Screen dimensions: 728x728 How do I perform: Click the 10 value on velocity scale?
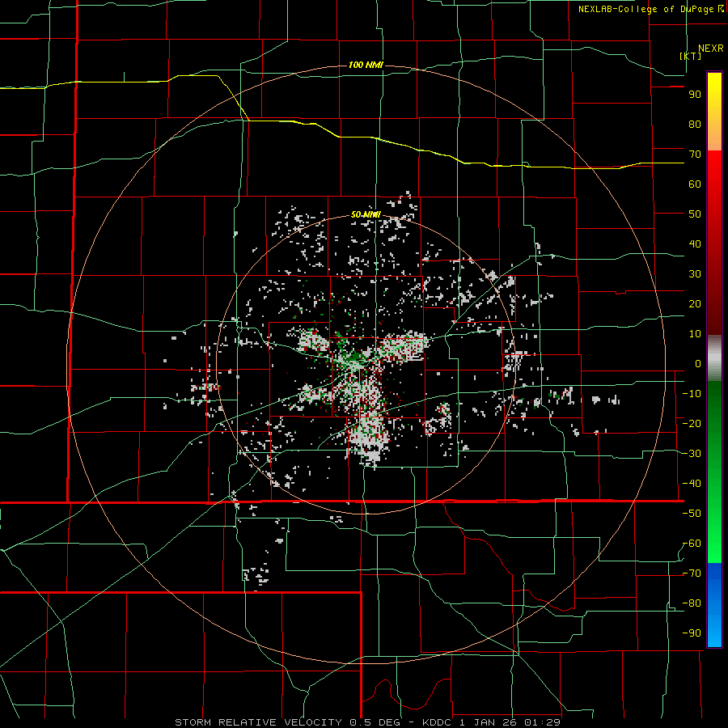[695, 334]
